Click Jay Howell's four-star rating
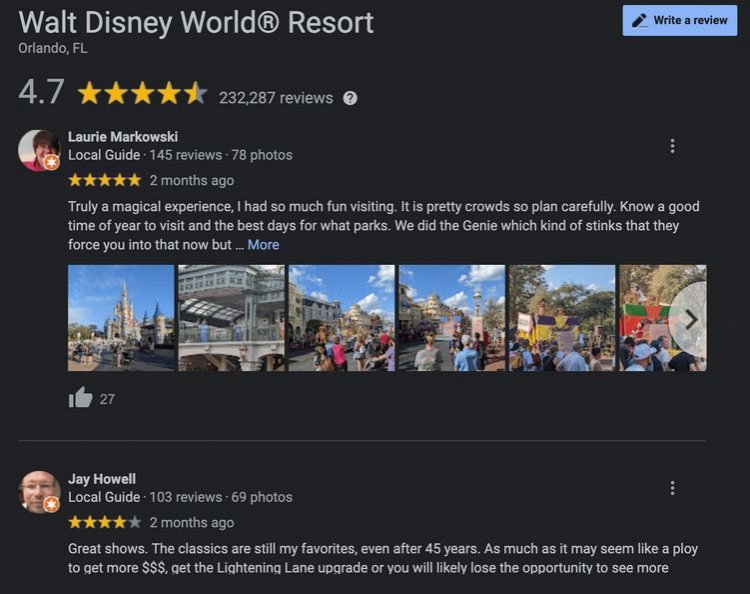750x594 pixels. [x=105, y=522]
